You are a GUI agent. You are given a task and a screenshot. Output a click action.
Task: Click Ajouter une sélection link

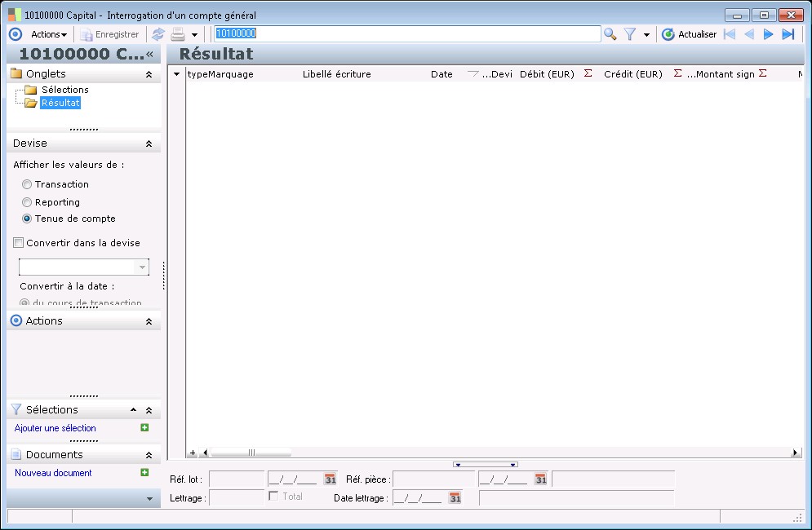(x=55, y=428)
